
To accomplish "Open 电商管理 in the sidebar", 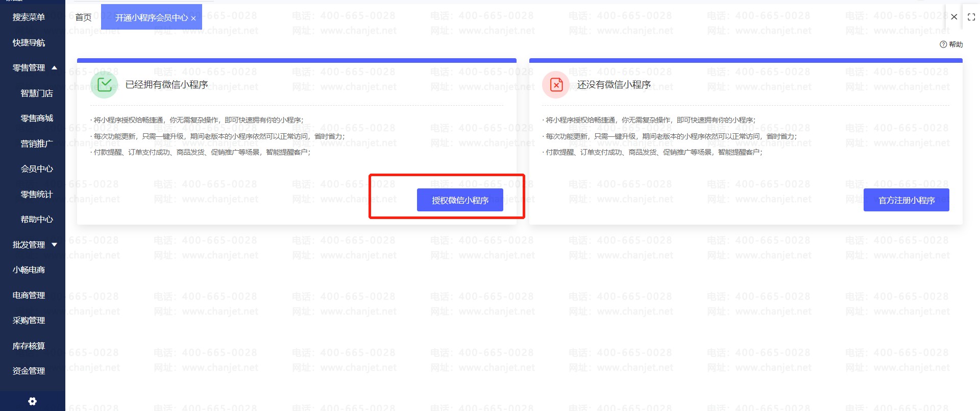I will 29,295.
